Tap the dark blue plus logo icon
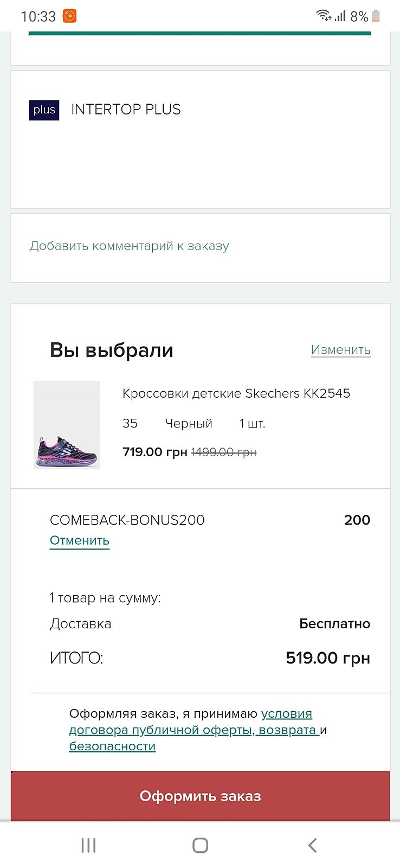The width and height of the screenshot is (400, 868). pyautogui.click(x=44, y=110)
